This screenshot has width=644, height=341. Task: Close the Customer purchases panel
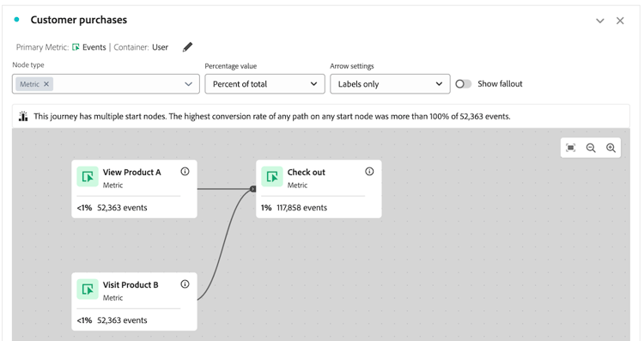pyautogui.click(x=620, y=21)
